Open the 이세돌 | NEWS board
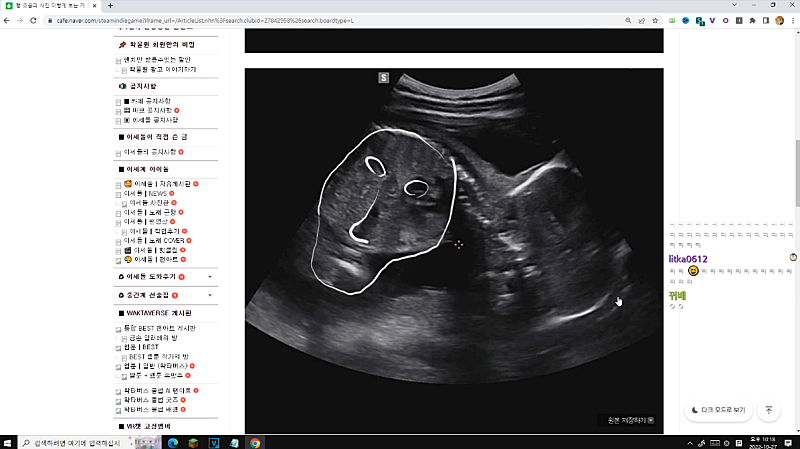This screenshot has height=449, width=800. click(x=152, y=194)
